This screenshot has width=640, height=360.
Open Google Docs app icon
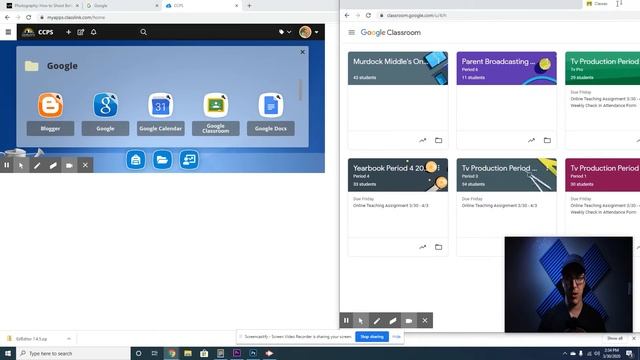coord(271,105)
